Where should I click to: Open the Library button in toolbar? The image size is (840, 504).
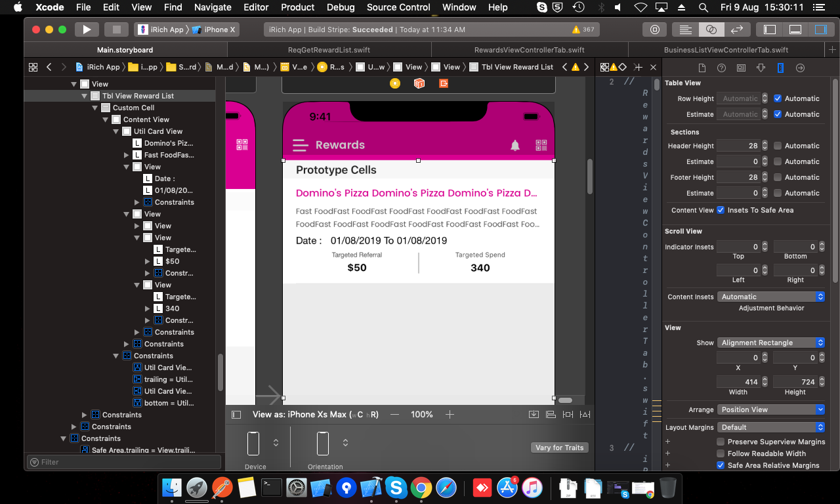[x=654, y=30]
